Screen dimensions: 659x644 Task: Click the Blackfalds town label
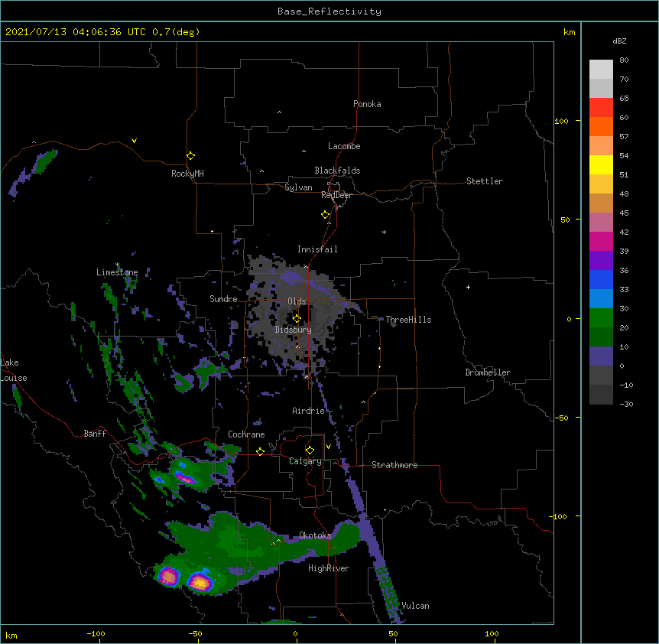[x=337, y=171]
